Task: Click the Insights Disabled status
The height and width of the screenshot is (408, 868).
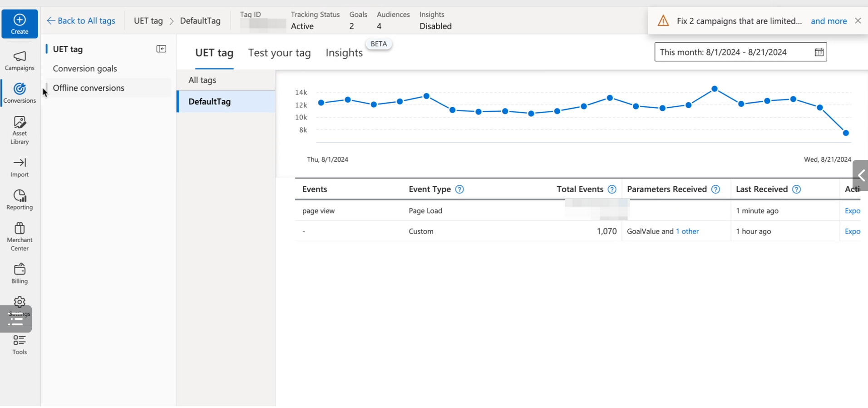Action: click(x=435, y=26)
